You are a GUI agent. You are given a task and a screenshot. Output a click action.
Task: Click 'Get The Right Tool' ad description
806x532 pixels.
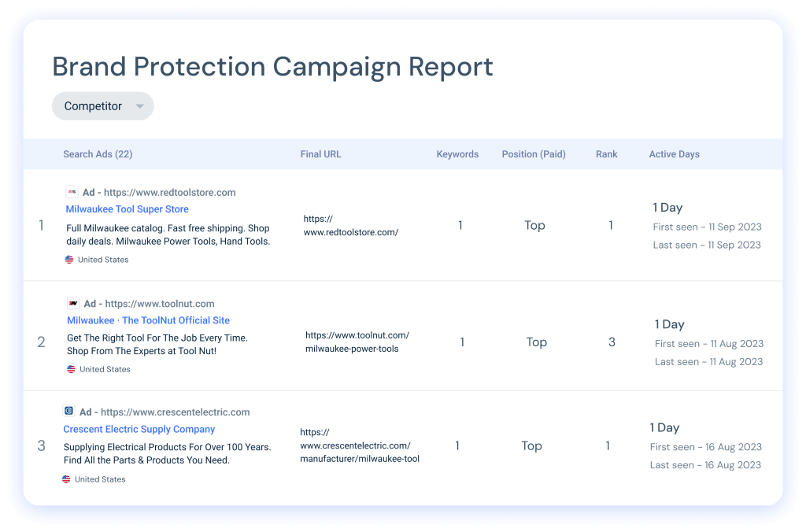coord(157,345)
